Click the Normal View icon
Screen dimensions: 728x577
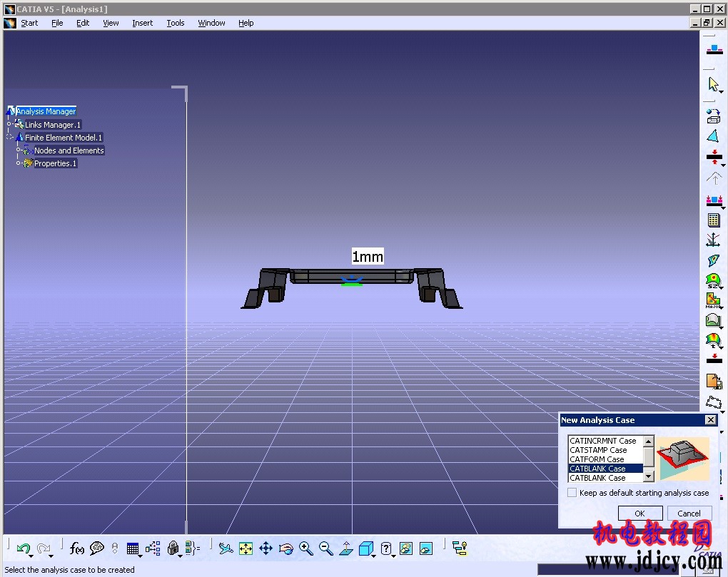coord(346,548)
